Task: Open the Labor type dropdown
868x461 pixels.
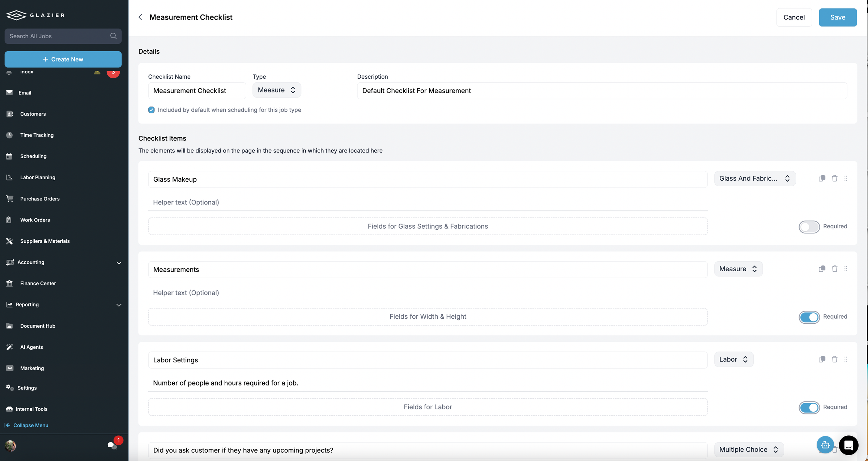Action: (x=733, y=359)
